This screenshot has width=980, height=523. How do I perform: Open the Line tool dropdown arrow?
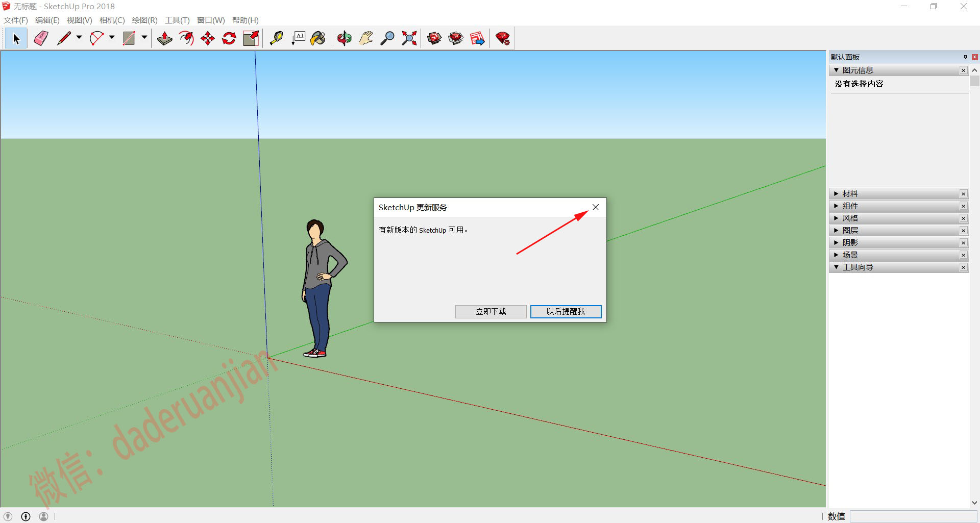pos(79,37)
